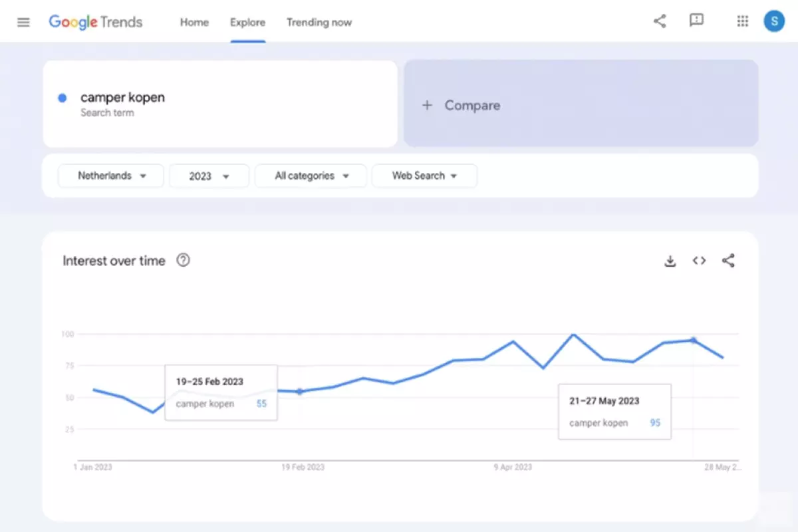Click the camper kopen search term field
This screenshot has height=532, width=798.
pos(219,104)
